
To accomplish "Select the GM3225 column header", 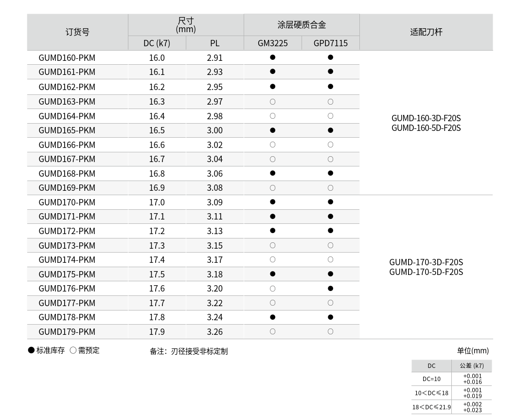I will [x=272, y=43].
